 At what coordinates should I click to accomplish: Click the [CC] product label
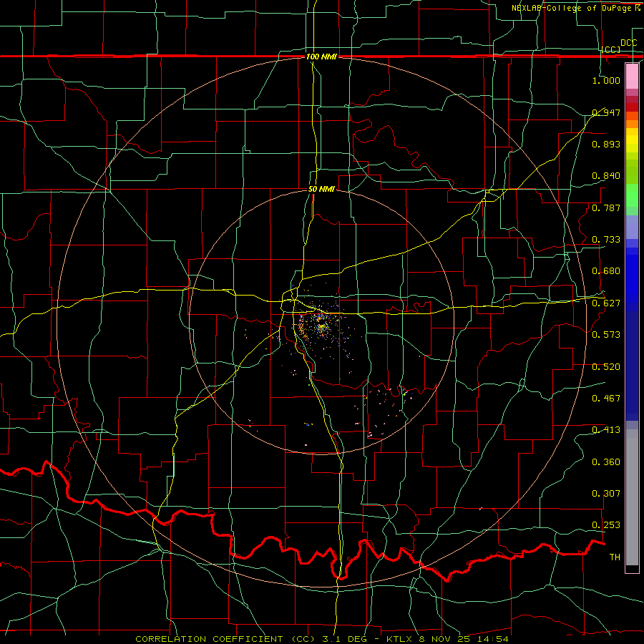coord(611,49)
